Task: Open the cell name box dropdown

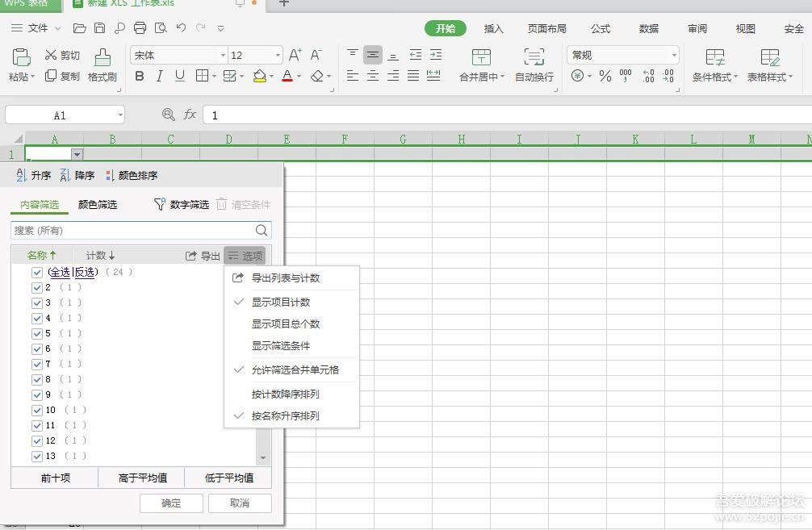Action: pyautogui.click(x=120, y=115)
